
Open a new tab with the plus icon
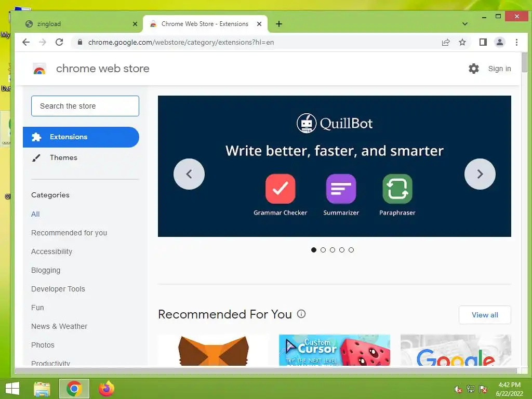[279, 24]
